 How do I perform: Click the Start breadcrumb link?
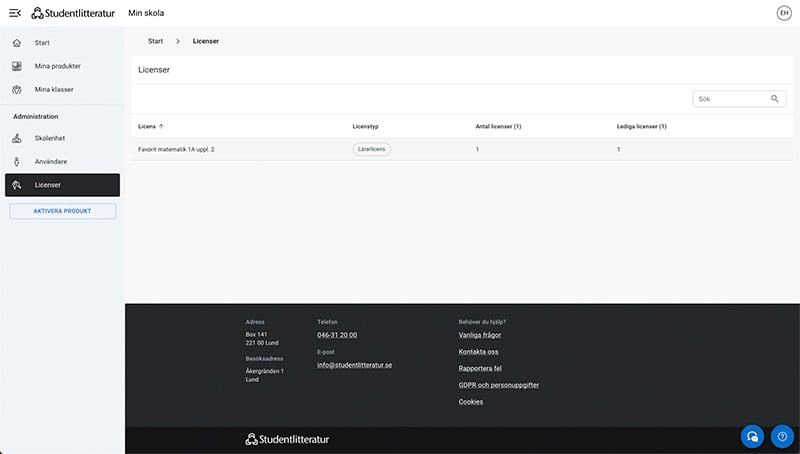tap(156, 41)
